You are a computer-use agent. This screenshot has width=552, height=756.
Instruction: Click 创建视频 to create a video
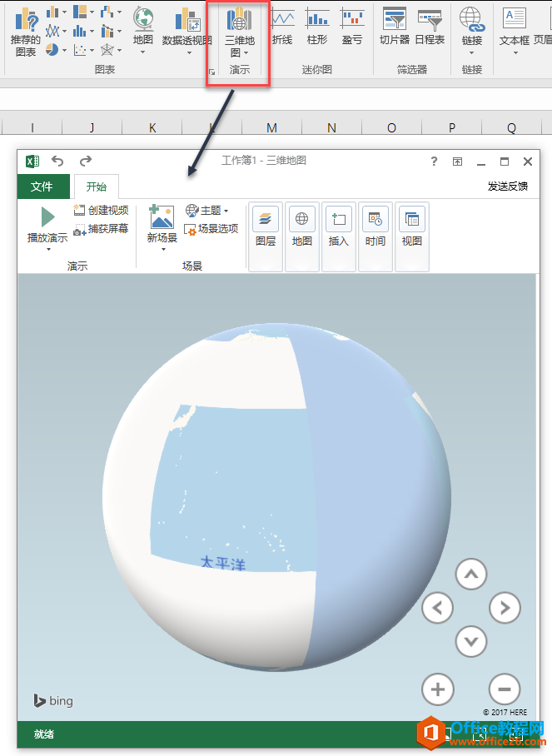102,210
